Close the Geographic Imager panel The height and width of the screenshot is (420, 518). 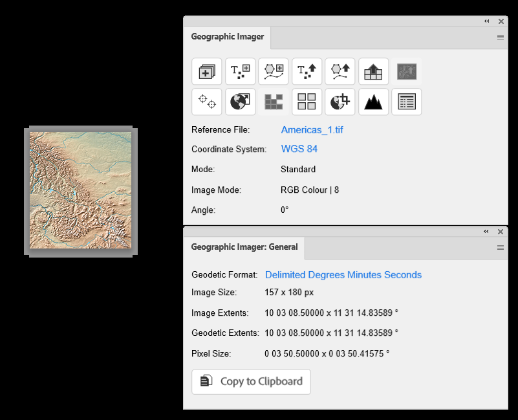tap(501, 21)
